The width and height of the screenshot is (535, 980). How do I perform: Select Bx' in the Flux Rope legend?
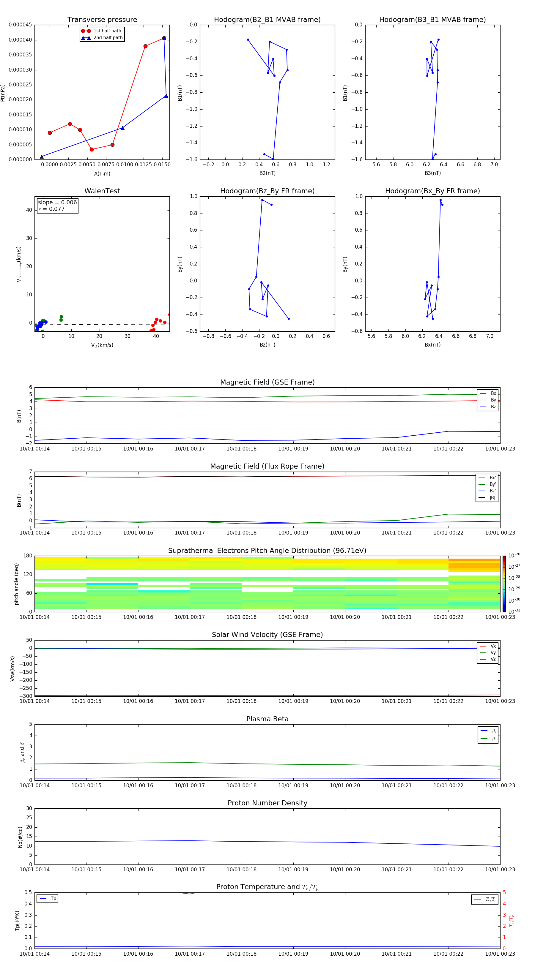[x=487, y=478]
